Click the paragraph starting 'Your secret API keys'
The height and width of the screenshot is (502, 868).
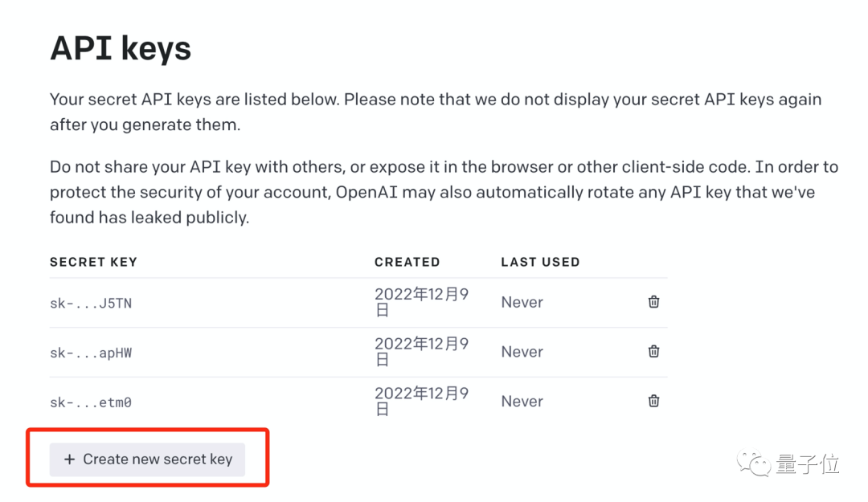point(436,112)
